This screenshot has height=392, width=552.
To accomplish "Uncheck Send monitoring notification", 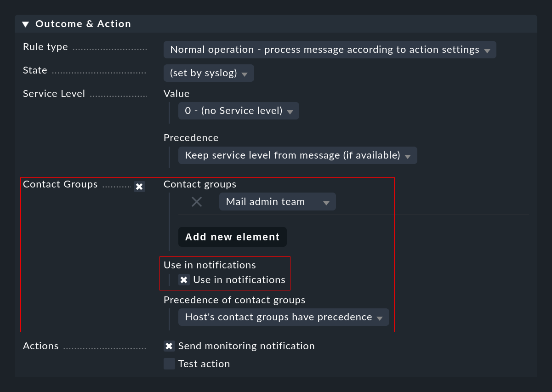I will pyautogui.click(x=169, y=346).
